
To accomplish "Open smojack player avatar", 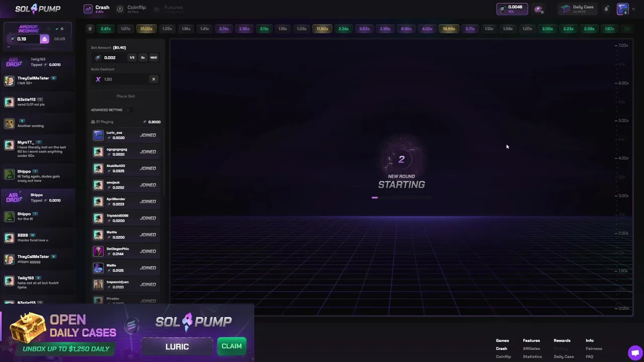I will pos(98,185).
